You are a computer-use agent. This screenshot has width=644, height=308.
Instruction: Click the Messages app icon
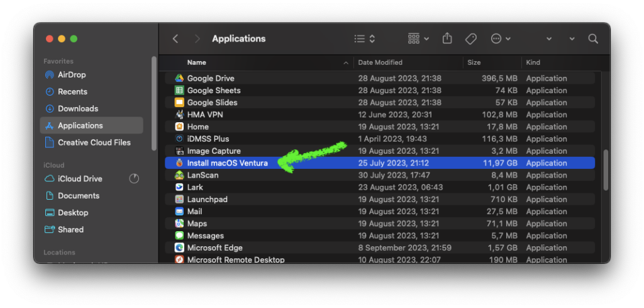pyautogui.click(x=179, y=236)
